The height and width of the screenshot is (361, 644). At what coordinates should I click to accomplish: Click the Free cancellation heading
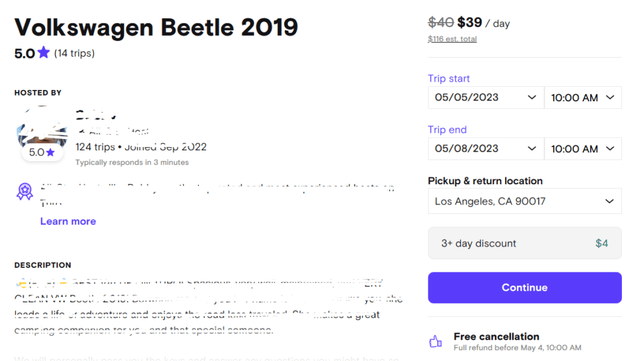click(x=496, y=336)
